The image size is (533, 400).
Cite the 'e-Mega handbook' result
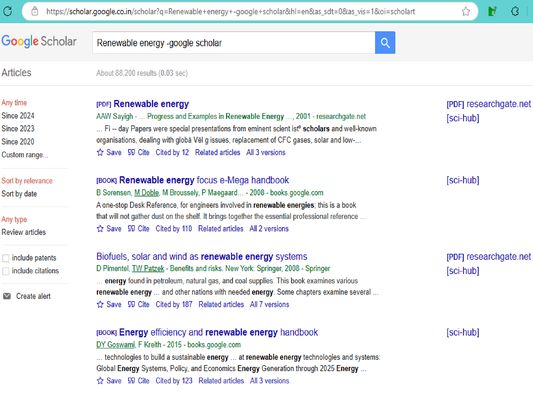tap(139, 228)
